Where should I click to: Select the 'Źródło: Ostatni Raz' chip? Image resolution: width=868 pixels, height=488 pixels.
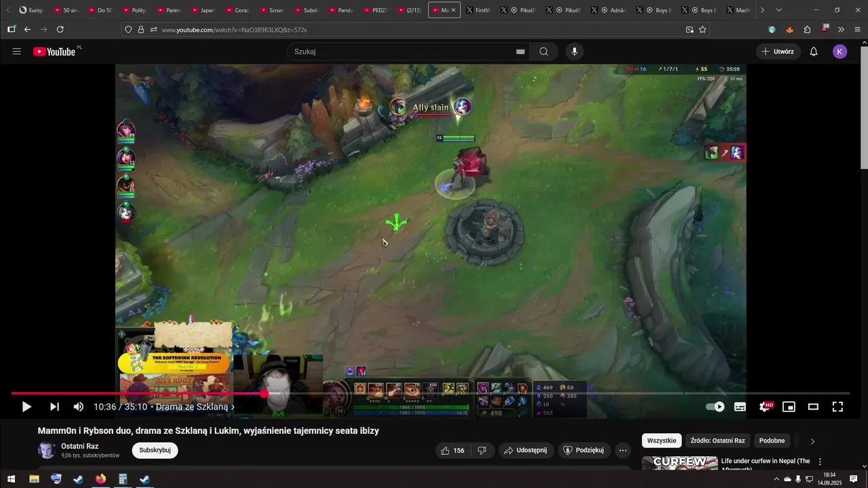(717, 441)
